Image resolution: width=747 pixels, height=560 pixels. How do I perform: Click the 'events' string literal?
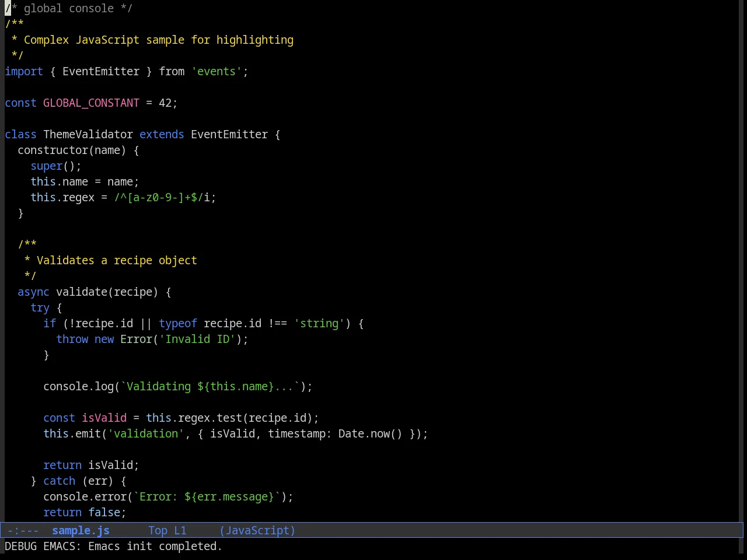[x=217, y=71]
